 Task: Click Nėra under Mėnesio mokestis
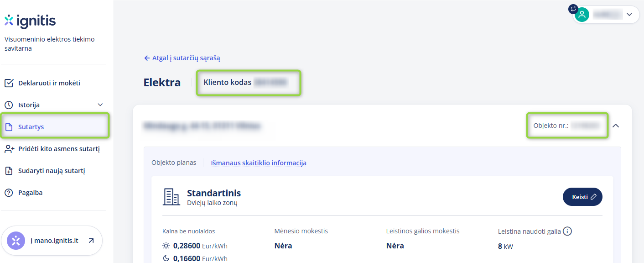click(283, 246)
